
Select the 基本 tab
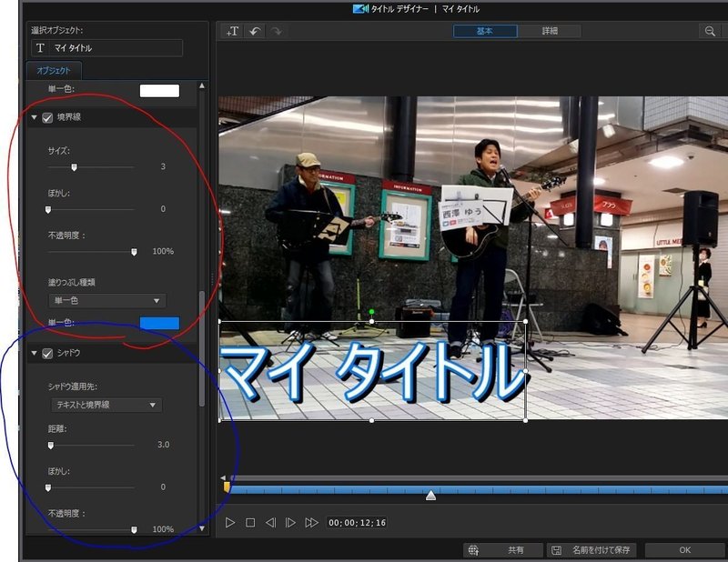click(486, 30)
